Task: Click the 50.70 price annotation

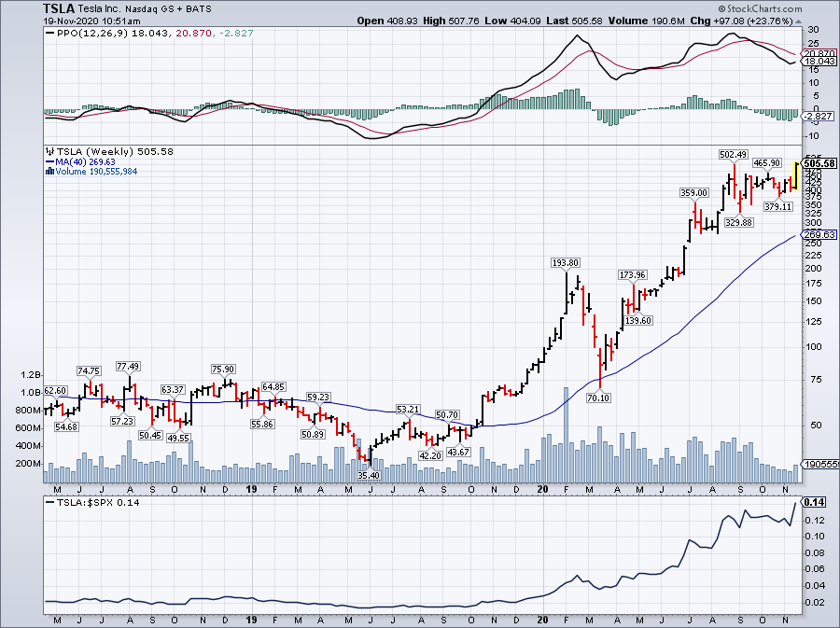Action: (447, 415)
